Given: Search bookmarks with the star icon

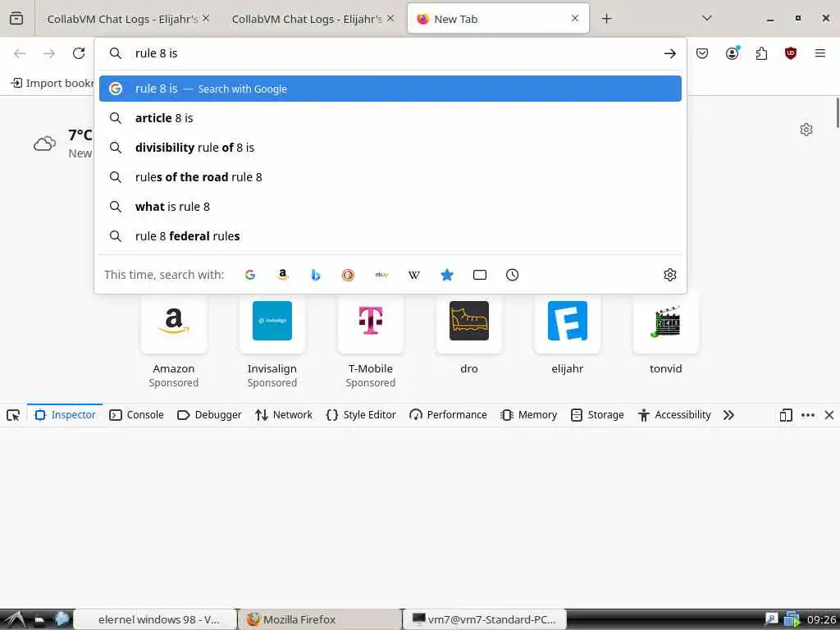Looking at the screenshot, I should pos(447,275).
